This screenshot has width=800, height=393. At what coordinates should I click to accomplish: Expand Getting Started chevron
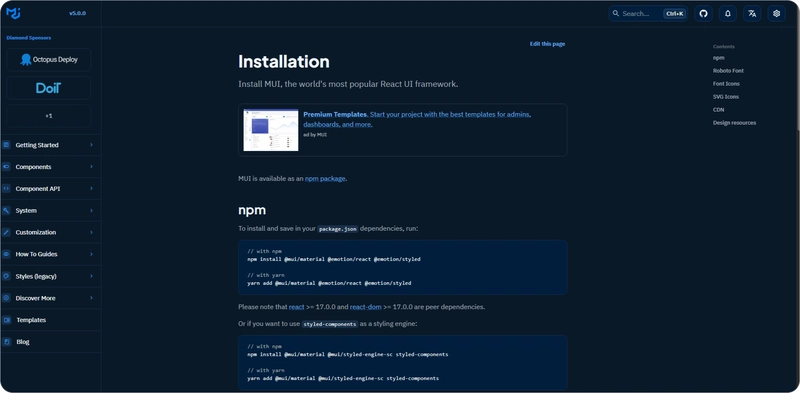pyautogui.click(x=91, y=145)
